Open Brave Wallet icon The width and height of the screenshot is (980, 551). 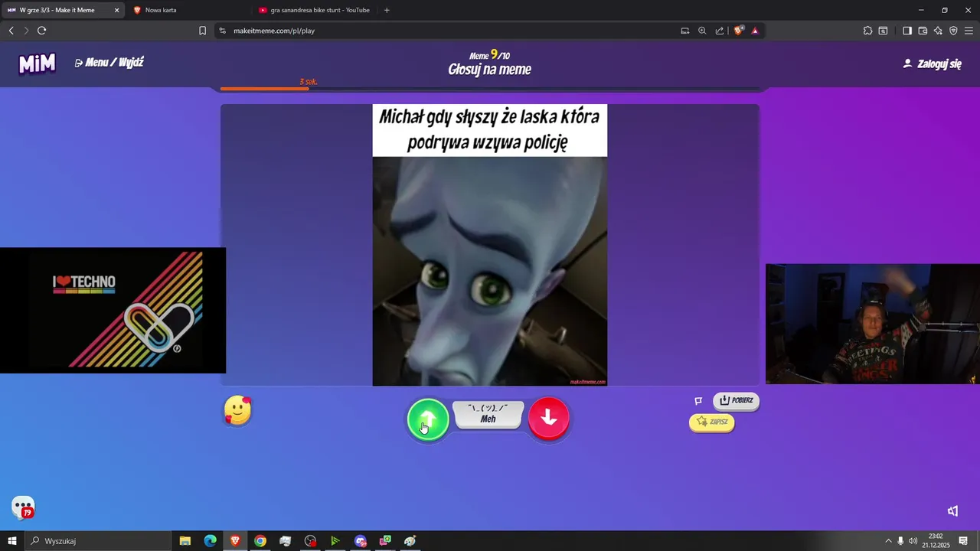(x=923, y=31)
